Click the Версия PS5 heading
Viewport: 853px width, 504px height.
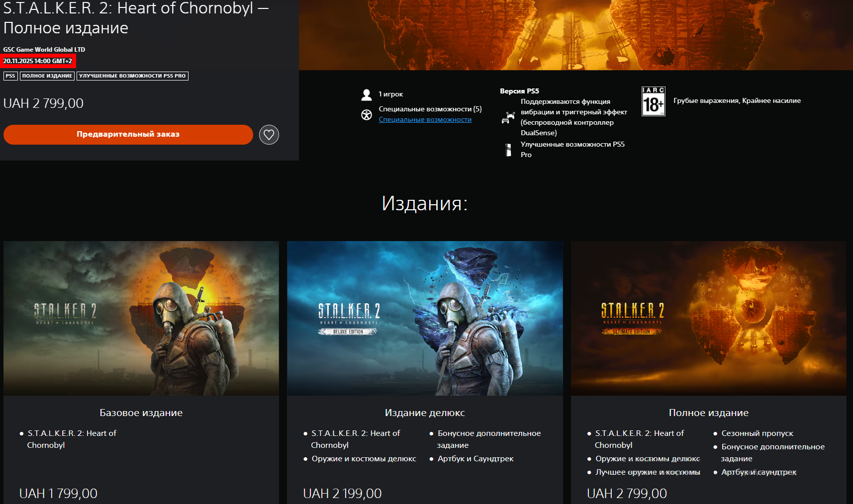tap(519, 91)
